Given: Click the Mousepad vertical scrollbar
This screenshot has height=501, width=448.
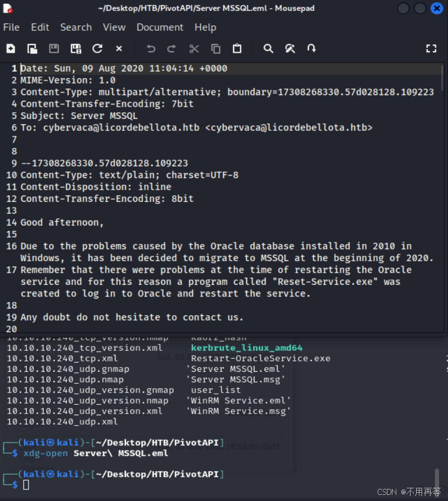Looking at the screenshot, I should pyautogui.click(x=442, y=78).
